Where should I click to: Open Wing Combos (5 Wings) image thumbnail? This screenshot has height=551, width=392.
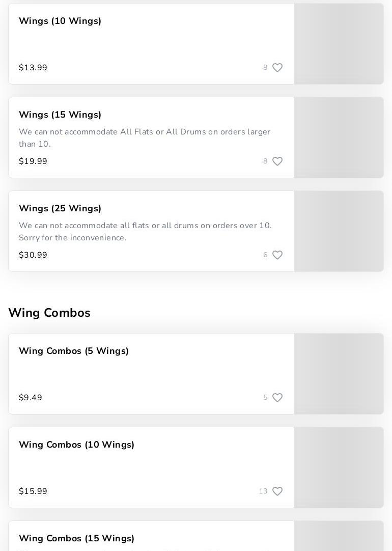pos(339,374)
